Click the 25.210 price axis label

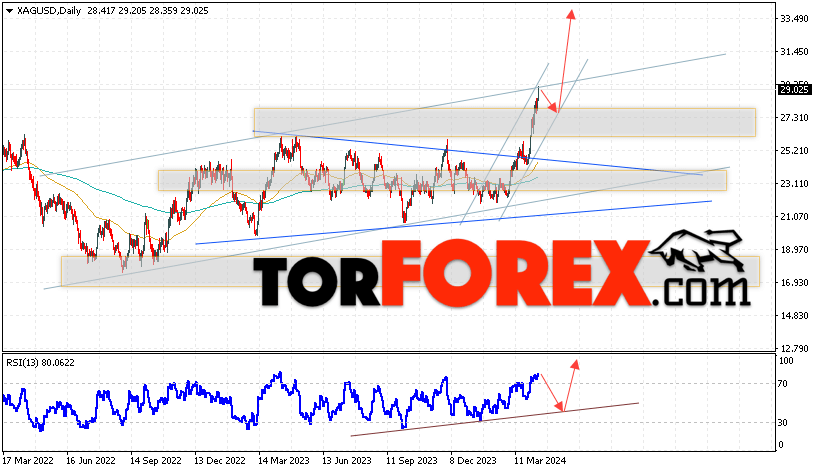(x=794, y=150)
